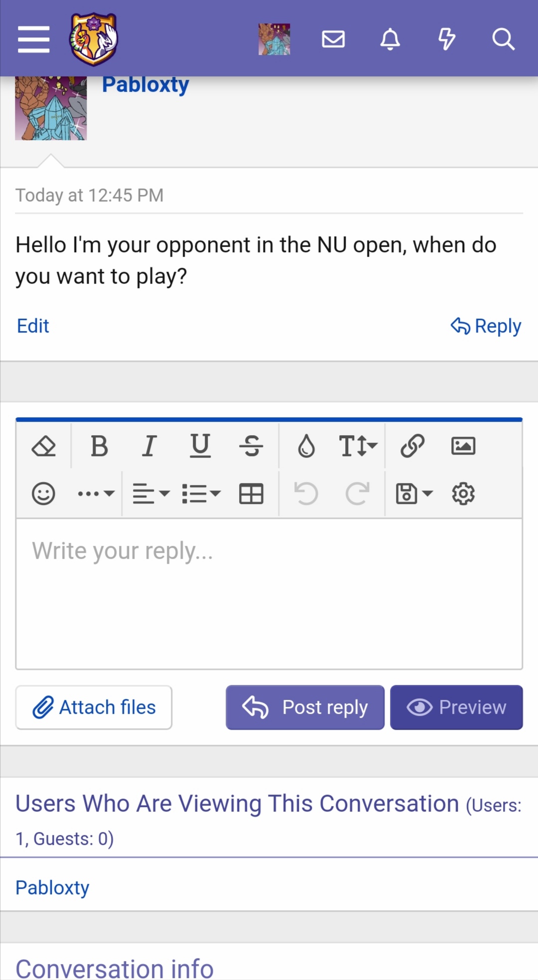This screenshot has width=538, height=980.
Task: Click the eraser remove formatting icon
Action: [44, 446]
